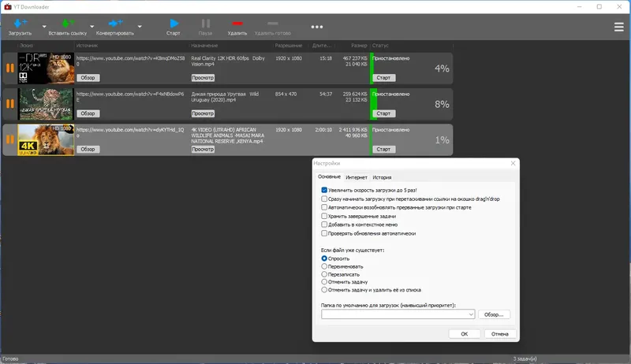The width and height of the screenshot is (631, 364).
Task: Click OK in the settings dialog
Action: [464, 334]
